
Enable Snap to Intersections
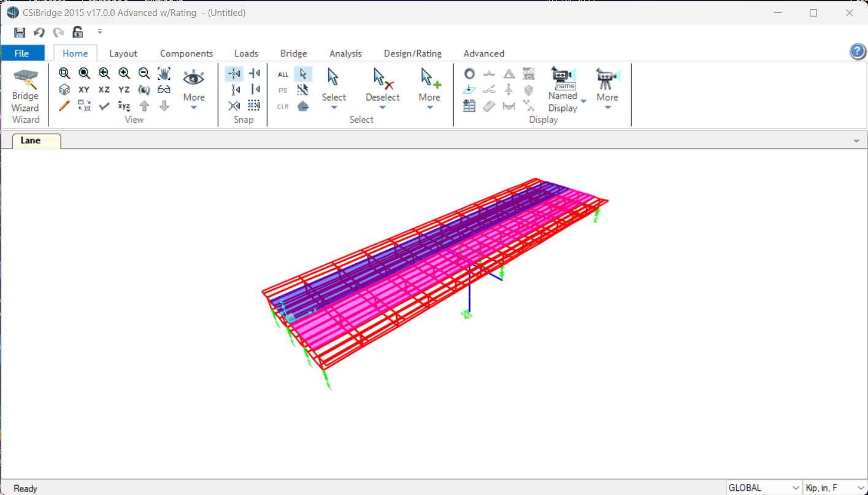click(x=234, y=105)
